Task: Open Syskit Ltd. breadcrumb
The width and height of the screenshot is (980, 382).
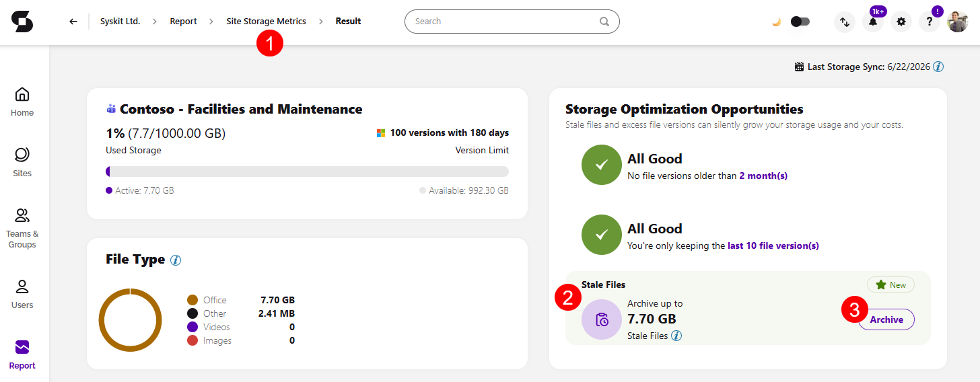Action: point(120,22)
